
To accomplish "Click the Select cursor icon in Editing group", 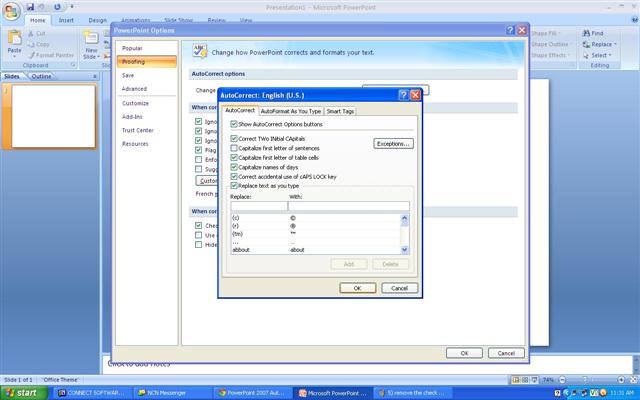I will 586,55.
